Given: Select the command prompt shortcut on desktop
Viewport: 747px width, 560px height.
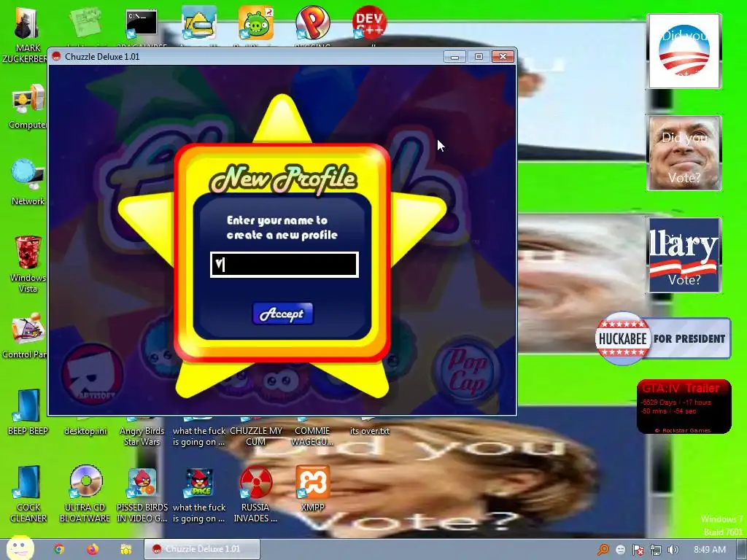Looking at the screenshot, I should 142,24.
